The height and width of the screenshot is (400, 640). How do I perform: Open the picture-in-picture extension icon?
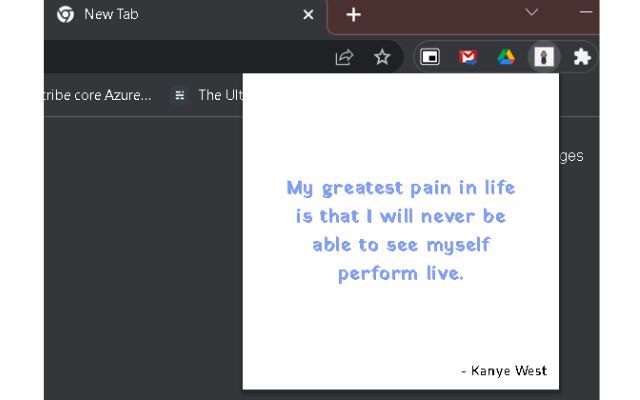click(x=430, y=57)
